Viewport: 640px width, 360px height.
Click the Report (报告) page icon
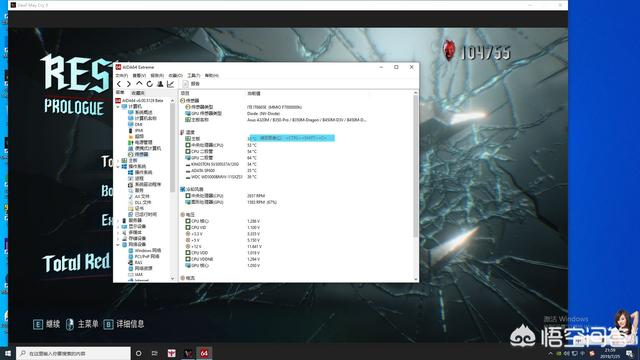click(x=185, y=84)
